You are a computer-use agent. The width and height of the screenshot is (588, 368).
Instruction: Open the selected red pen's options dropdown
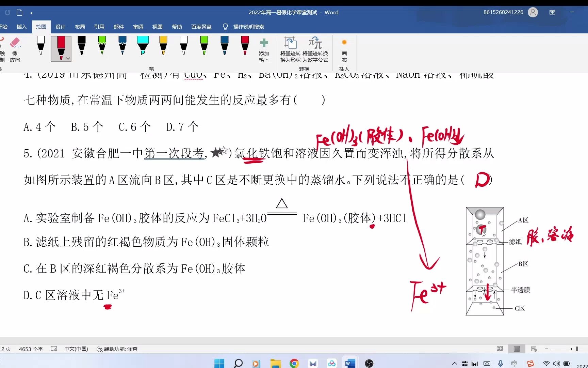[x=68, y=59]
